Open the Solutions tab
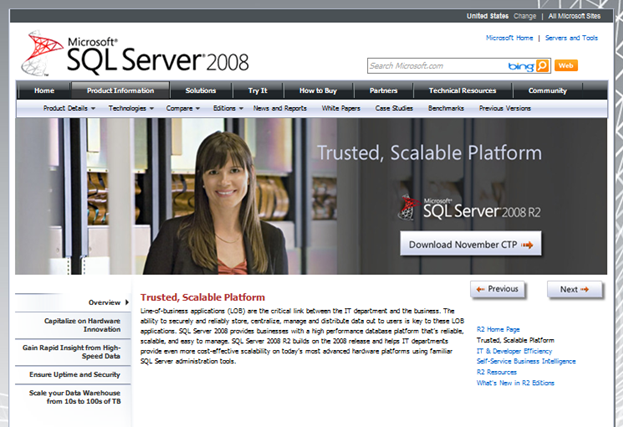 point(201,91)
